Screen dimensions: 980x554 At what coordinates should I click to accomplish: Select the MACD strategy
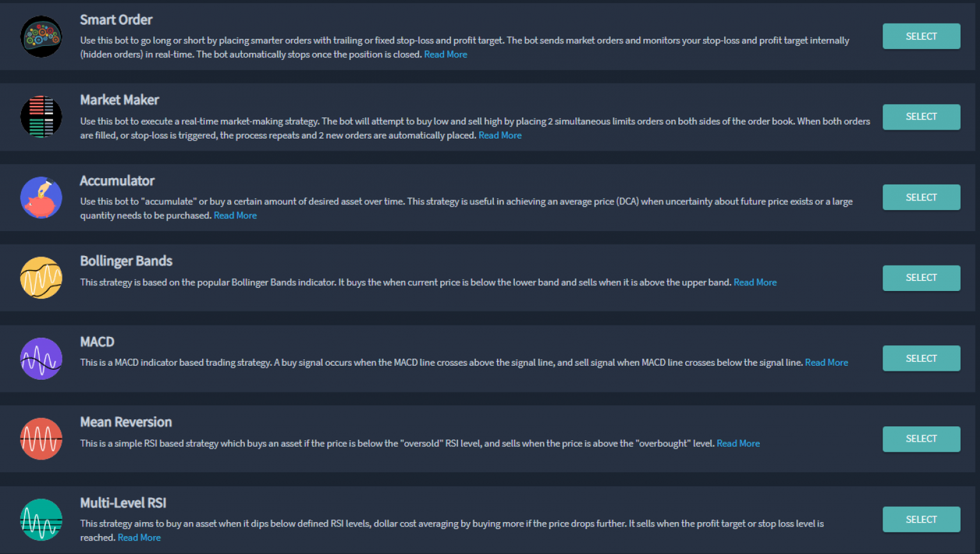[921, 358]
